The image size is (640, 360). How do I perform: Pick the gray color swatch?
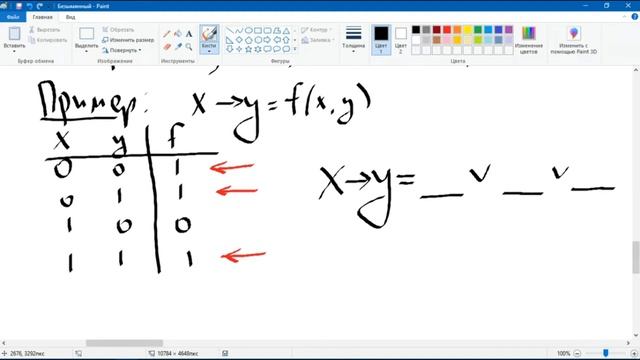[426, 29]
